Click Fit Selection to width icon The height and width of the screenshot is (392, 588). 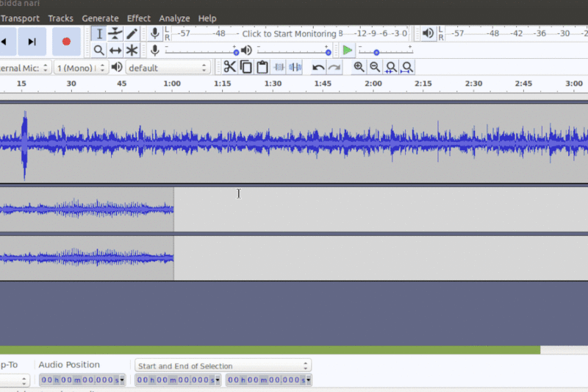pos(391,67)
